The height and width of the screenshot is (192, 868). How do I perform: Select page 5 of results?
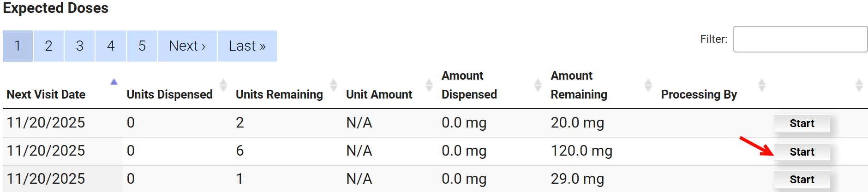point(142,46)
